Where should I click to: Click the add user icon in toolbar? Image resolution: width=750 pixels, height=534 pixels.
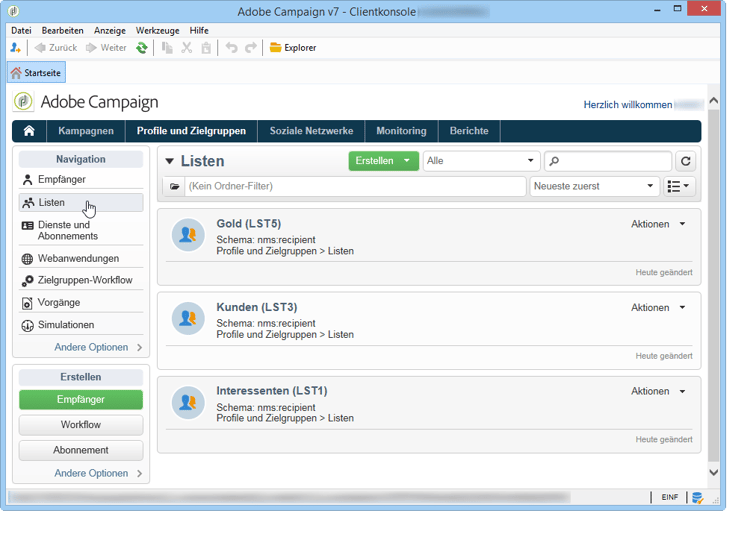pos(16,47)
